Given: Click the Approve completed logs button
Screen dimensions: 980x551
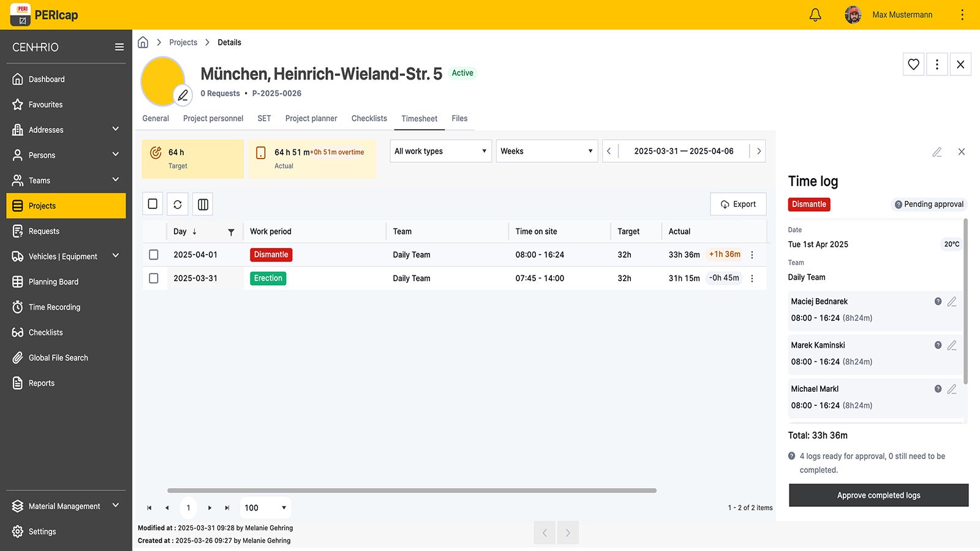Looking at the screenshot, I should pos(878,495).
